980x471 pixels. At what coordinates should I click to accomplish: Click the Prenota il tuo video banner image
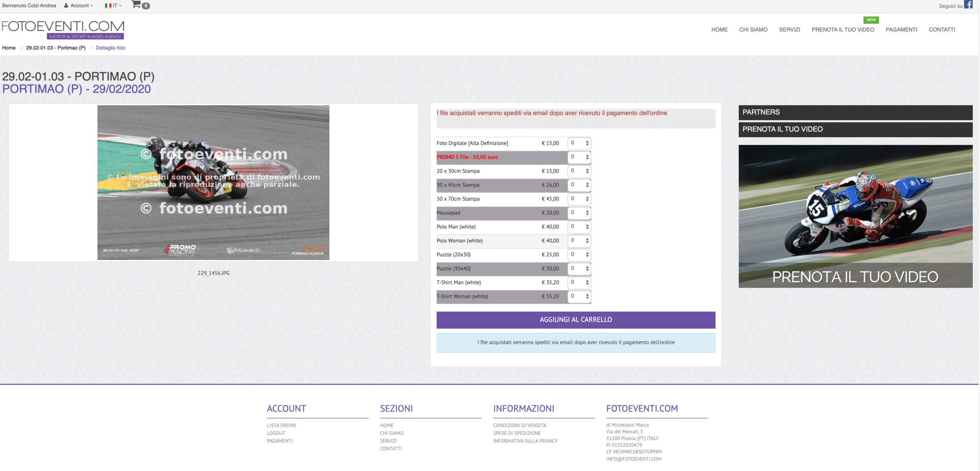tap(855, 216)
